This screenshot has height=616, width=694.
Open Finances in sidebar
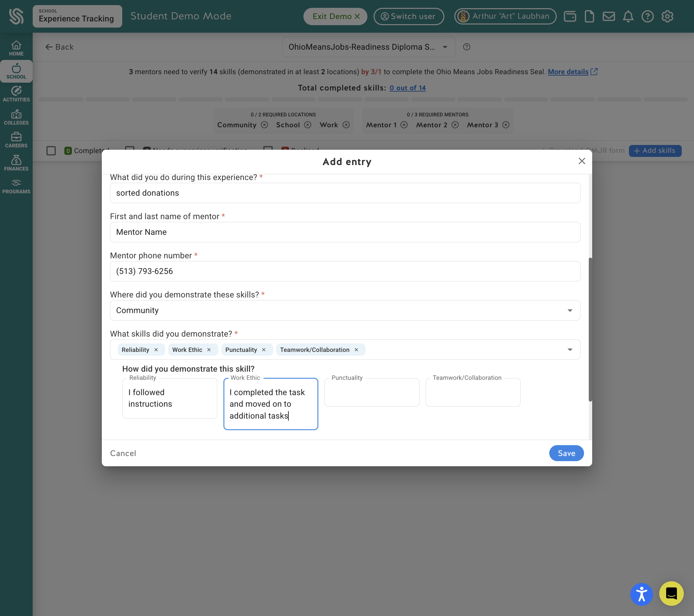pos(16,163)
